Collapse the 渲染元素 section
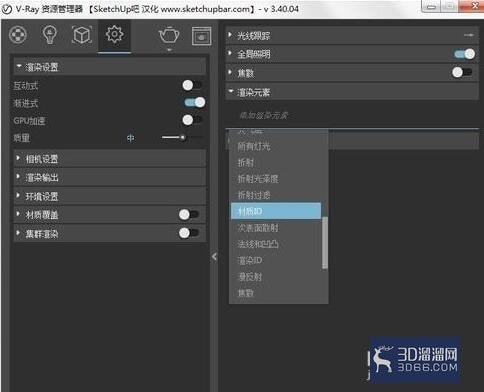484x392 pixels. (352, 92)
